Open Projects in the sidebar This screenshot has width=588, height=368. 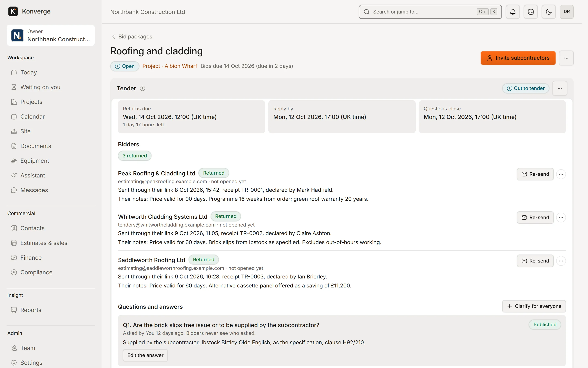click(51, 102)
